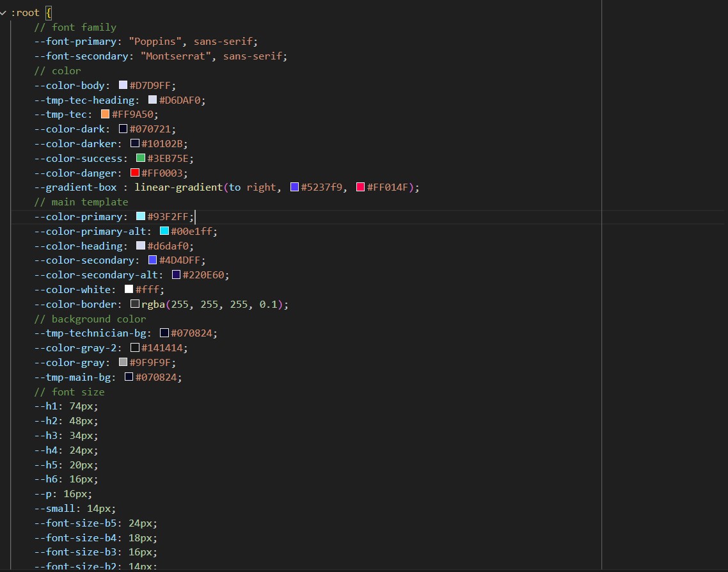Collapse the :root block fold chevron
The image size is (728, 572).
[x=4, y=13]
